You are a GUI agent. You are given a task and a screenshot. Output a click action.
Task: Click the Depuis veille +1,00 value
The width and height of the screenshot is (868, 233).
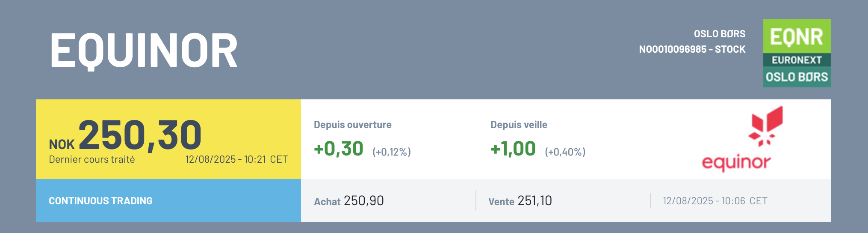[x=513, y=149]
